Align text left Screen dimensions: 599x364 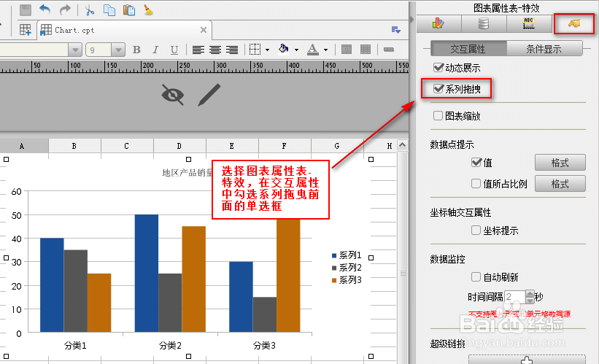coord(198,50)
